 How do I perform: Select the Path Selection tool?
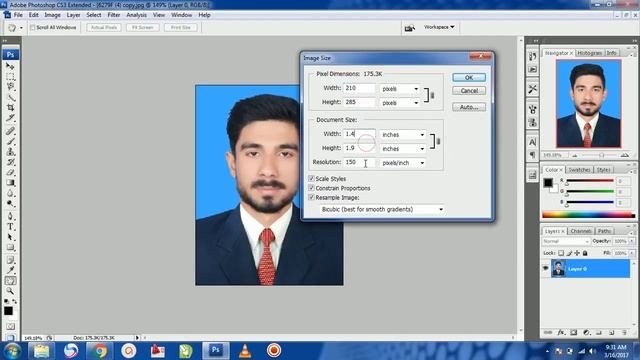[x=10, y=237]
